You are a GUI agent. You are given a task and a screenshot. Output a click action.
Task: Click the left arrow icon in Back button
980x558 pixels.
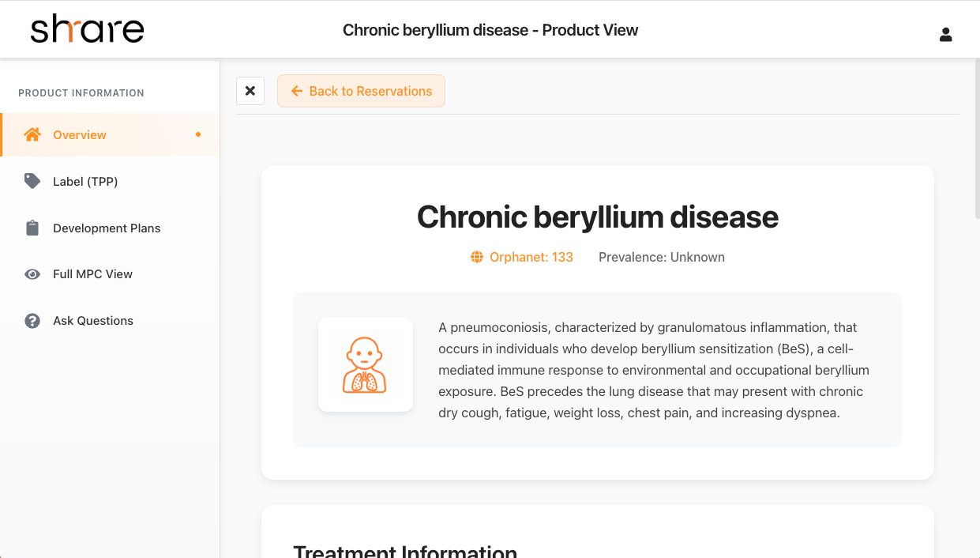pyautogui.click(x=297, y=91)
